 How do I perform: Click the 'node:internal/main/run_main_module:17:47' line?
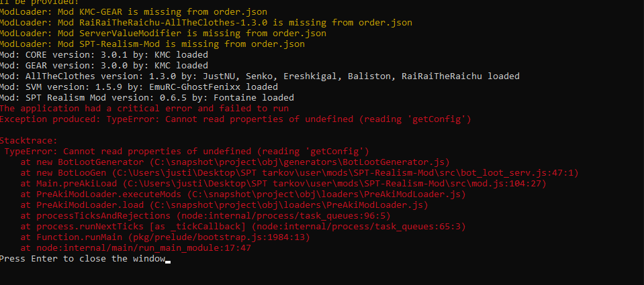click(136, 248)
